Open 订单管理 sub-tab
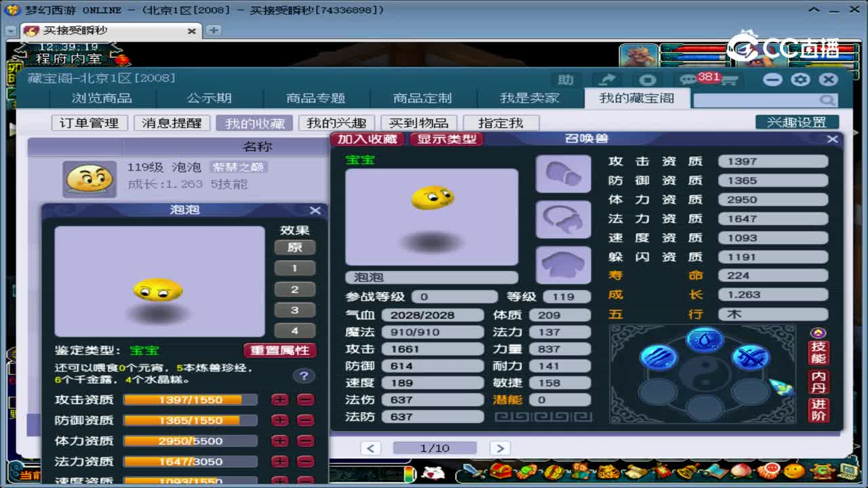This screenshot has width=868, height=488. (x=90, y=123)
